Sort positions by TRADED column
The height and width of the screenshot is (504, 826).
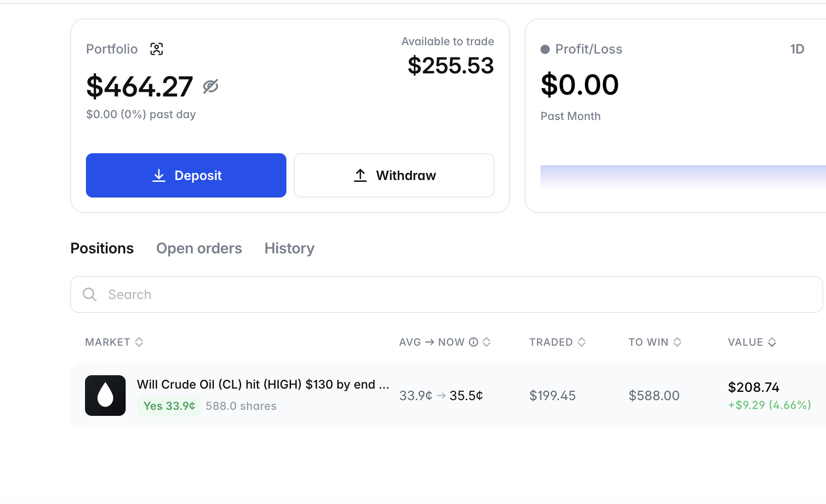pos(558,342)
